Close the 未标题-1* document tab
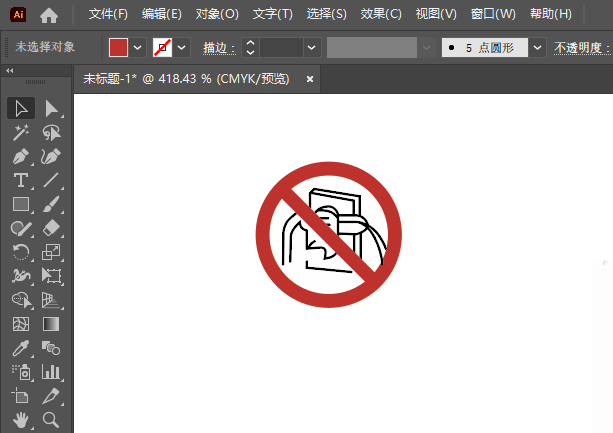 pos(310,79)
